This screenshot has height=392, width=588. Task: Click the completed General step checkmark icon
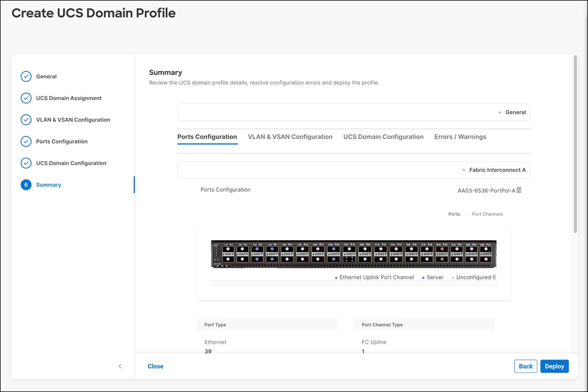[x=26, y=76]
